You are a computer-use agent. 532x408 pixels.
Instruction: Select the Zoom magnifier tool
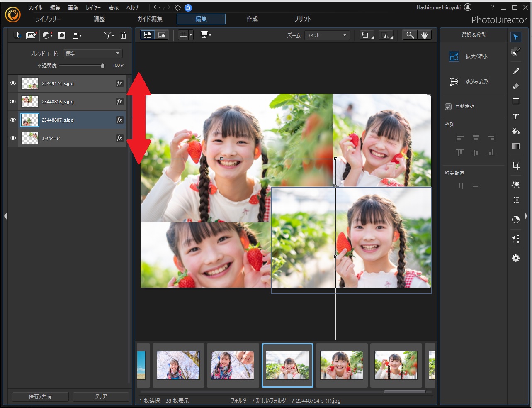(410, 35)
